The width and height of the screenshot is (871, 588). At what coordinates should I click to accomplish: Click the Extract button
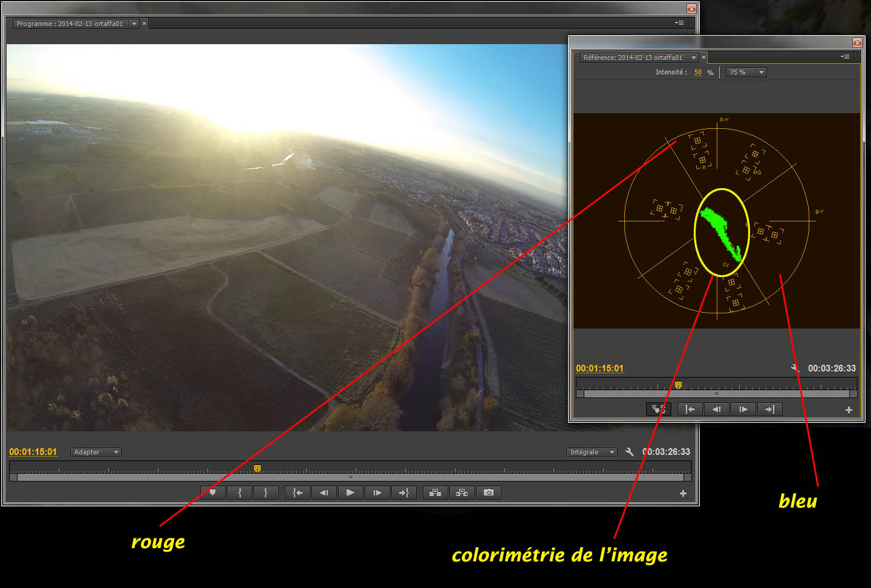click(462, 493)
